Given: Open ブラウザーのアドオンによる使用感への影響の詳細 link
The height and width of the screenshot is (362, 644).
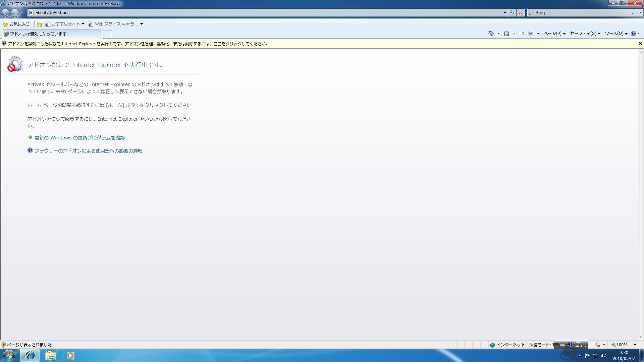Looking at the screenshot, I should coord(89,151).
